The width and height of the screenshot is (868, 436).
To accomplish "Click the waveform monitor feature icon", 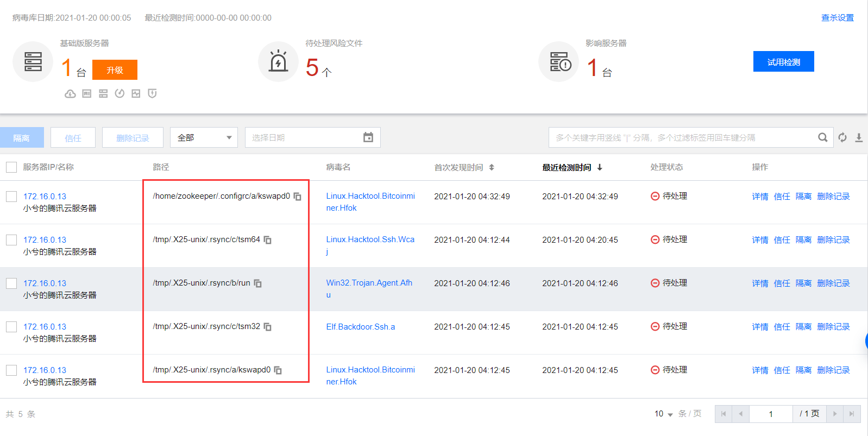I will coord(136,93).
